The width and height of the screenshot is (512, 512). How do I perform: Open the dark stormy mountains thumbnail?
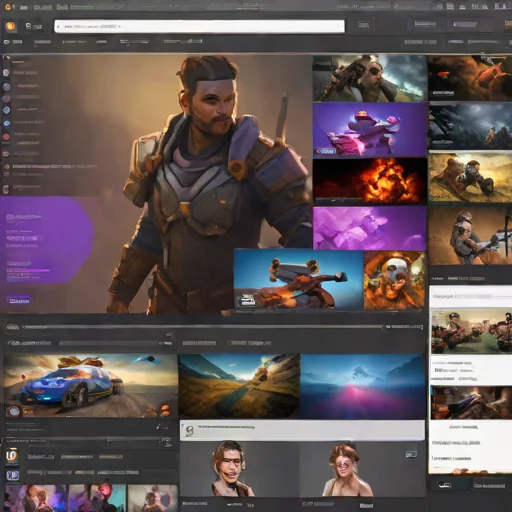(x=470, y=126)
